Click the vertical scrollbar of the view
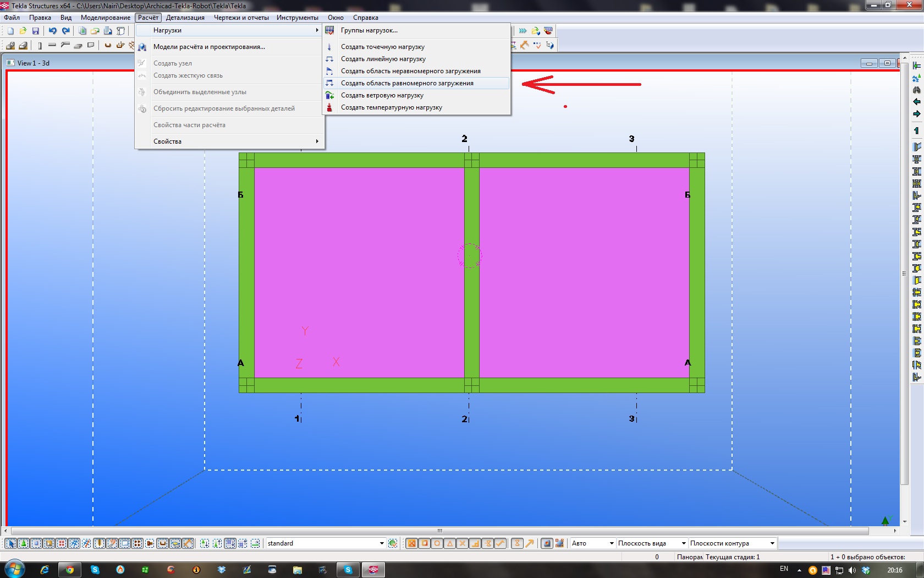This screenshot has width=924, height=578. (x=905, y=275)
